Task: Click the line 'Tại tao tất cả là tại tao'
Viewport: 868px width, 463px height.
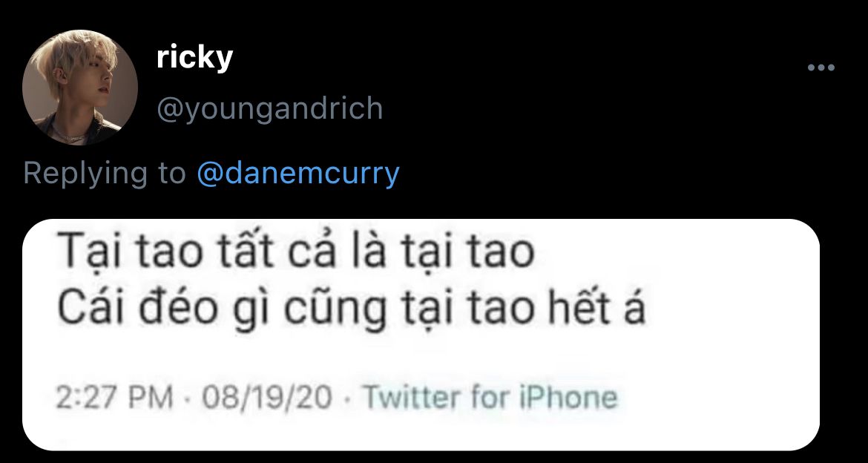Action: pos(296,252)
